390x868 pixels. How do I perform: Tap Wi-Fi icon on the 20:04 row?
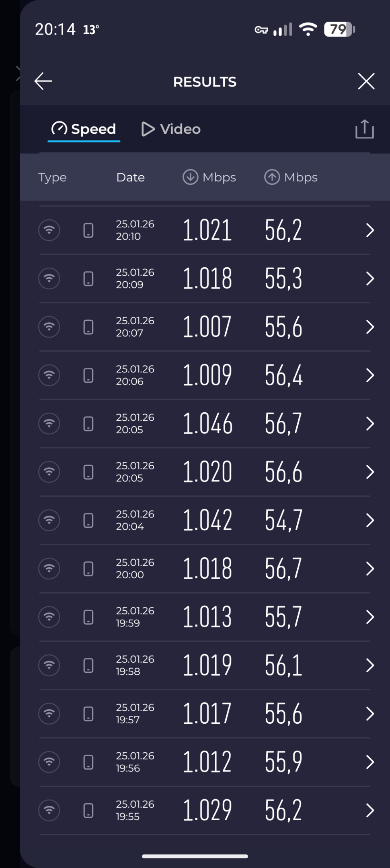pos(49,520)
